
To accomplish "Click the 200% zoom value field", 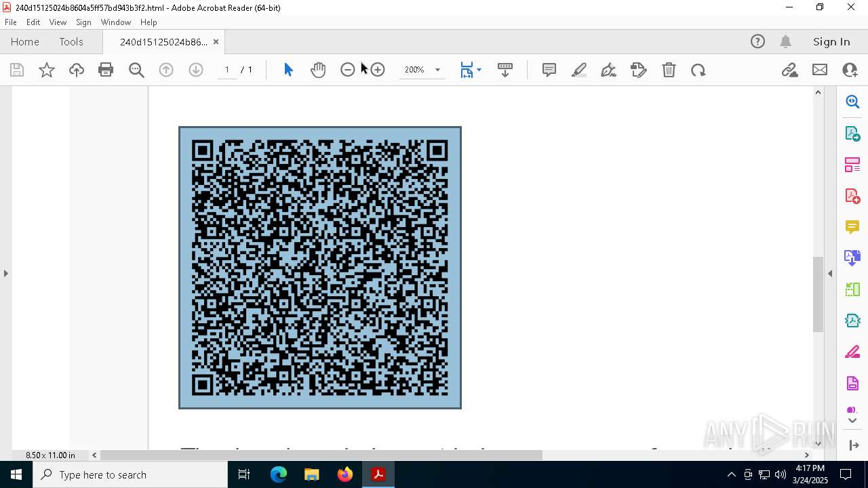I will tap(414, 70).
